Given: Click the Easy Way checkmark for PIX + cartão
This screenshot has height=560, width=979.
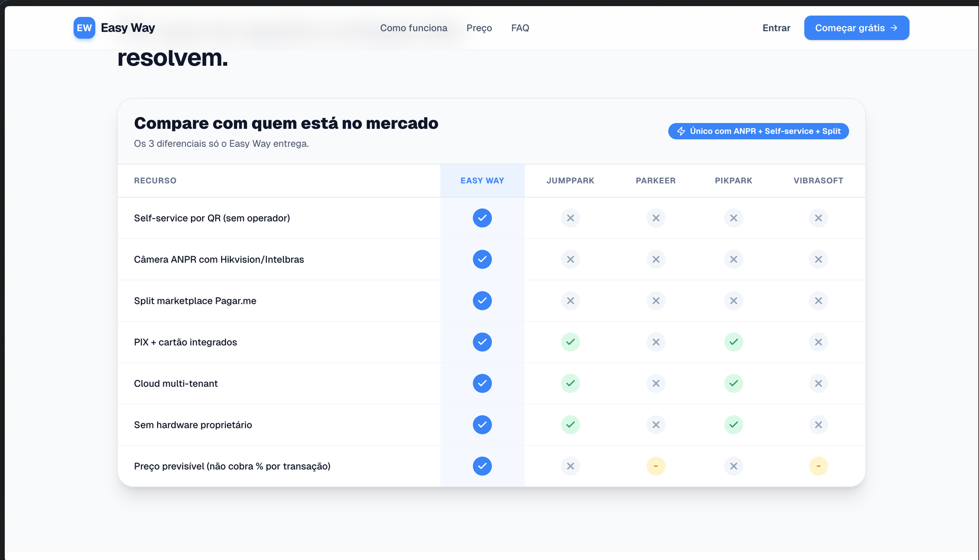Looking at the screenshot, I should (482, 342).
